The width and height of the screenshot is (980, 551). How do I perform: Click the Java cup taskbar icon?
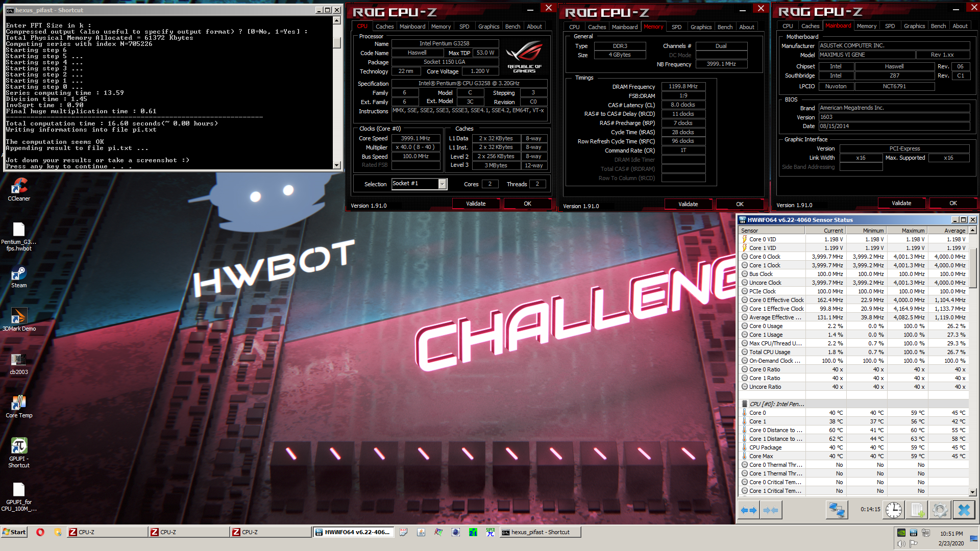[421, 532]
